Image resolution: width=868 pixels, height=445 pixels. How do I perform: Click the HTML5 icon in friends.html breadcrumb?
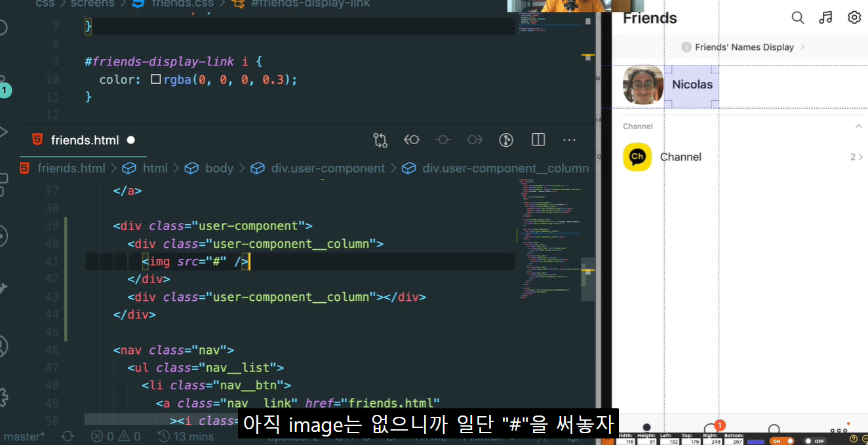coord(24,168)
